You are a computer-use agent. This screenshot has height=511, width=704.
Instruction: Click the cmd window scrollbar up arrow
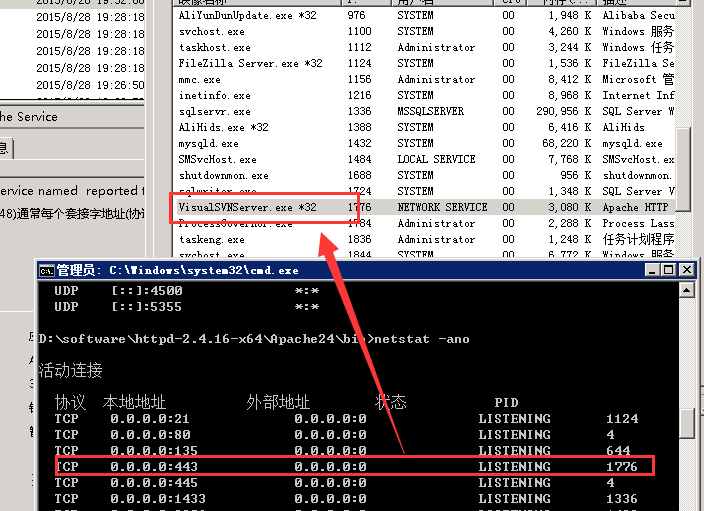pyautogui.click(x=686, y=291)
